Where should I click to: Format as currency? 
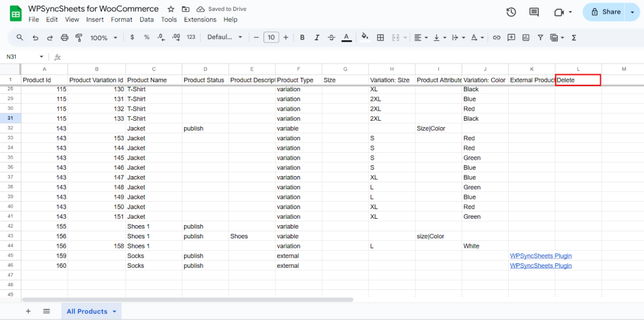[132, 37]
